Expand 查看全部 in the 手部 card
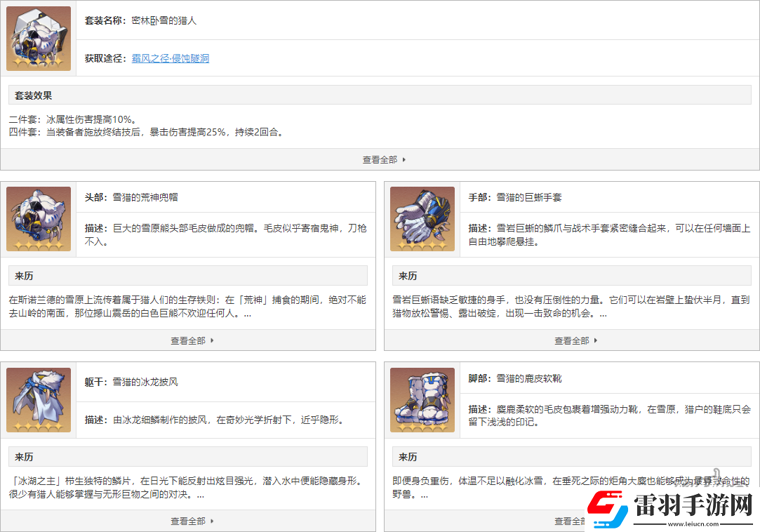 (575, 340)
